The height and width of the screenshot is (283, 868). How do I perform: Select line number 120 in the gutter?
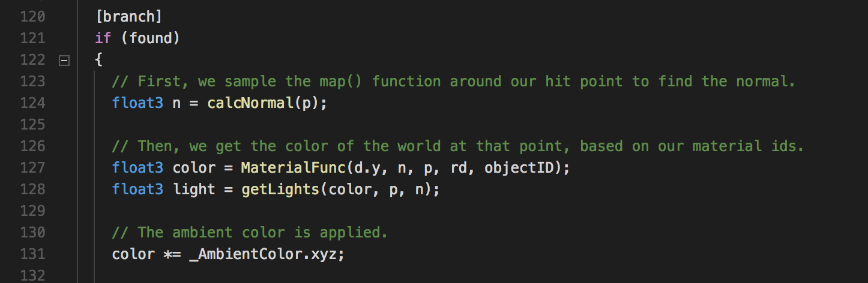click(x=32, y=17)
